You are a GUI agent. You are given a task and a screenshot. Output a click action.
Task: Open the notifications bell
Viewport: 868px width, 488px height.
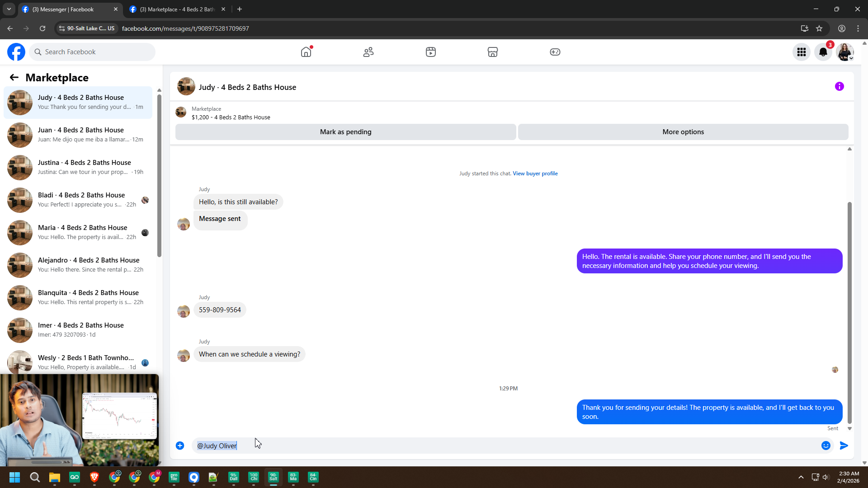coord(823,52)
